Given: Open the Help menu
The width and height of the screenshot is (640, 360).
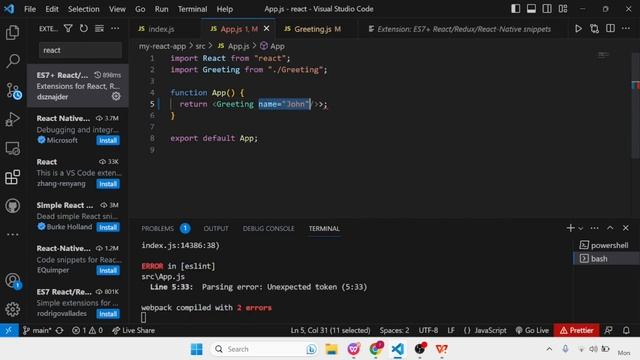Looking at the screenshot, I should pos(224,9).
